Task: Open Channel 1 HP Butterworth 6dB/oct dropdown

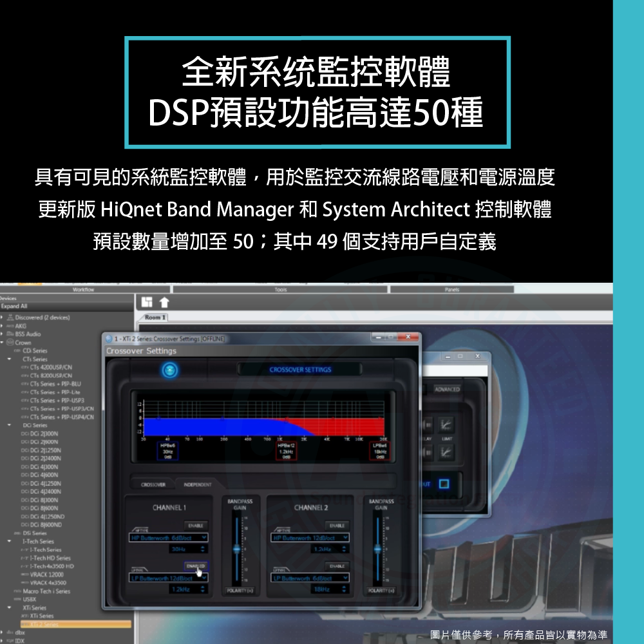Action: point(169,538)
